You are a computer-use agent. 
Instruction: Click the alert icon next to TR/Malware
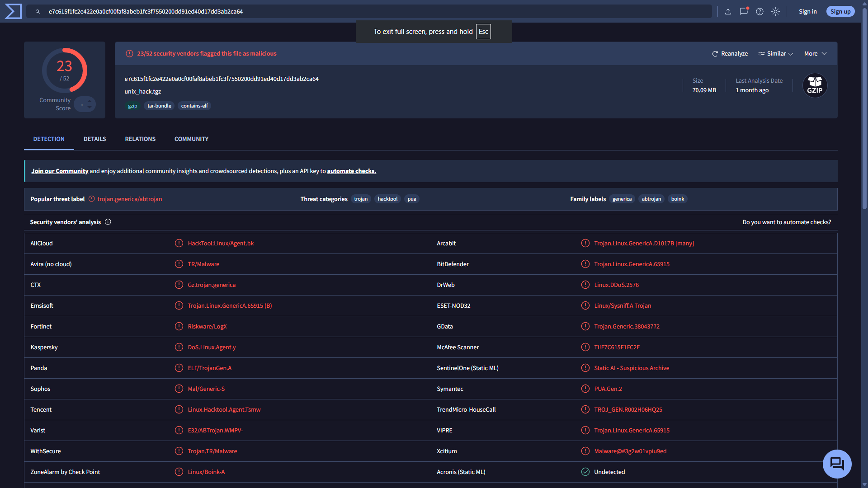[179, 264]
